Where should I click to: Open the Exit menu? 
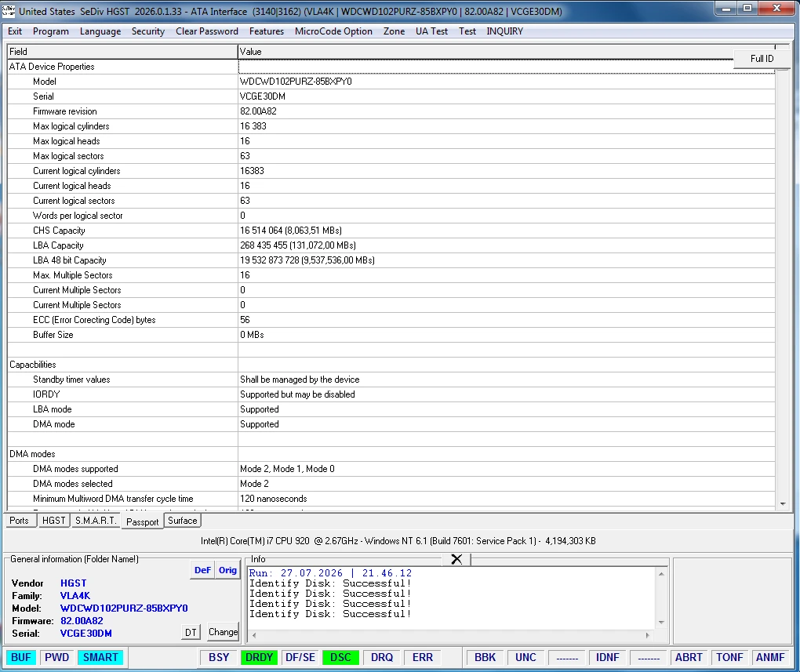pyautogui.click(x=15, y=31)
